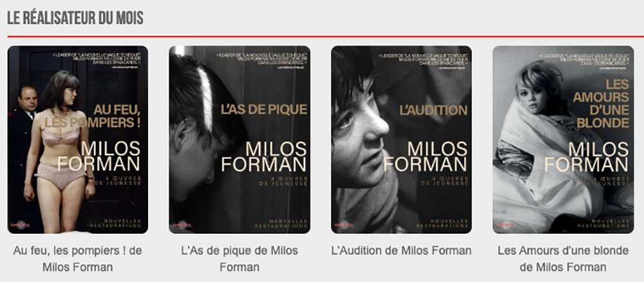Click the golden 'L'AUDITION' poster title

coord(433,110)
